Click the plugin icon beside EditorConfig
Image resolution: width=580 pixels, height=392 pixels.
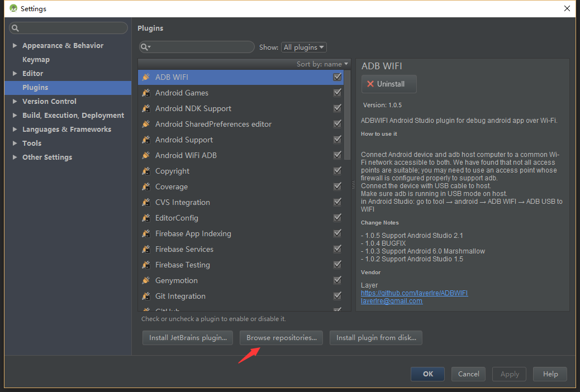[x=146, y=218]
